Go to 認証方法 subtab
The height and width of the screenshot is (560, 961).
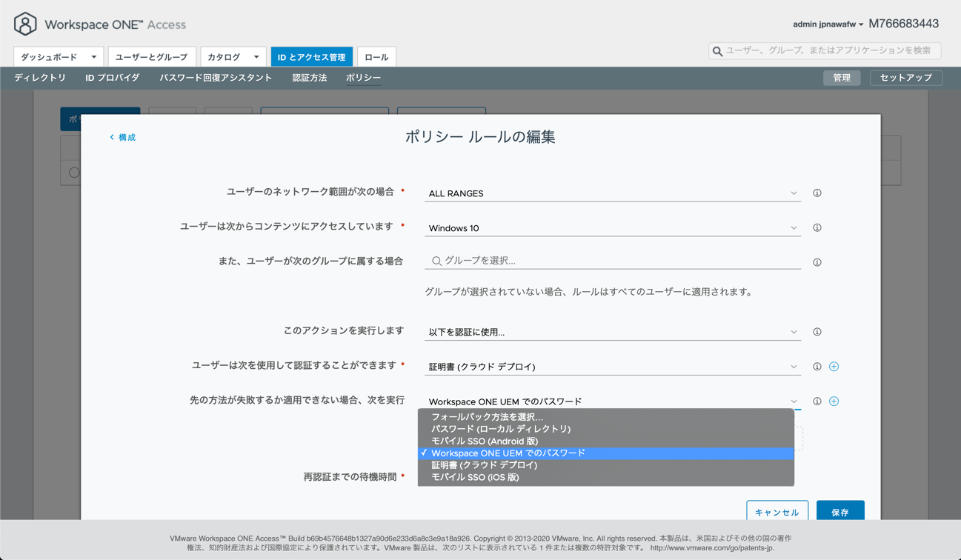pos(310,78)
